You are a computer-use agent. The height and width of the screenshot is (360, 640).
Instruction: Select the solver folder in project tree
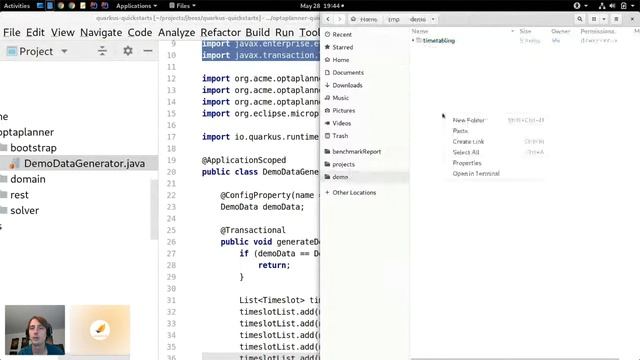pos(24,210)
